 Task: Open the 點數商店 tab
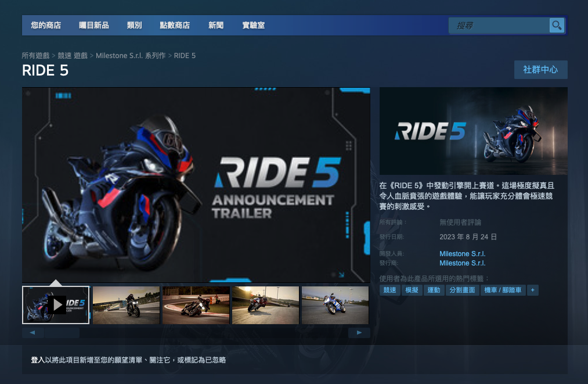(x=175, y=25)
